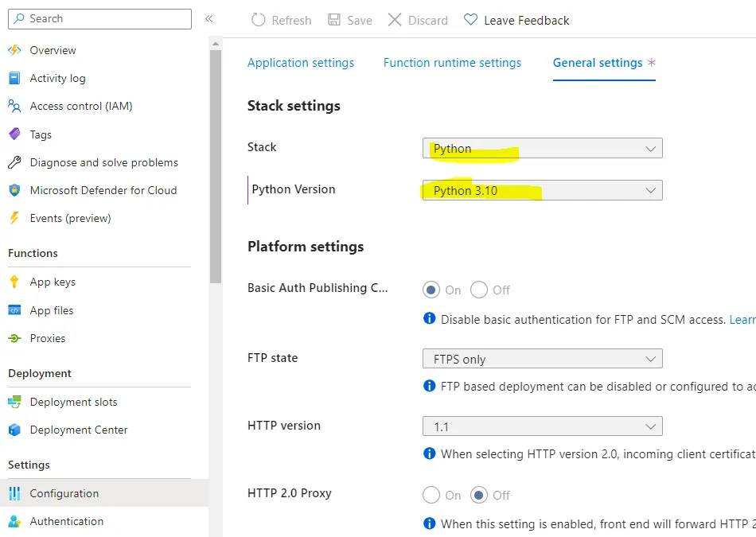Click the App keys key icon
This screenshot has width=756, height=537.
[14, 282]
